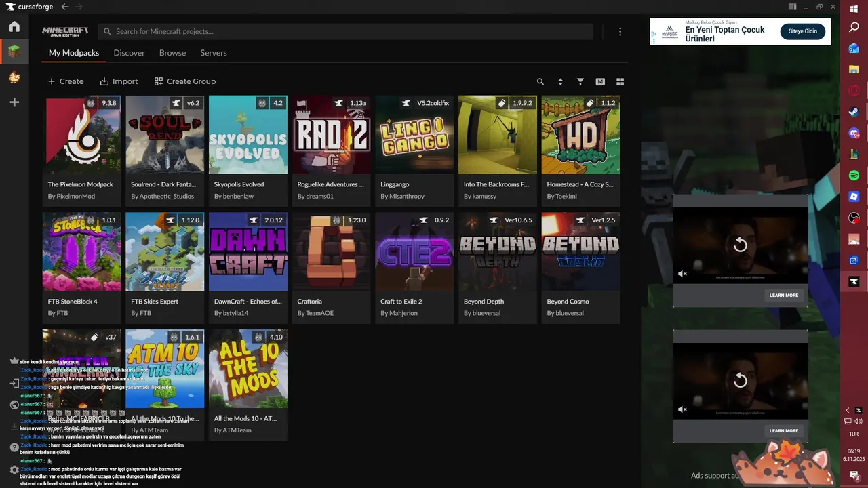The image size is (868, 488).
Task: Click LEARN MORE on upper video ad
Action: (784, 296)
